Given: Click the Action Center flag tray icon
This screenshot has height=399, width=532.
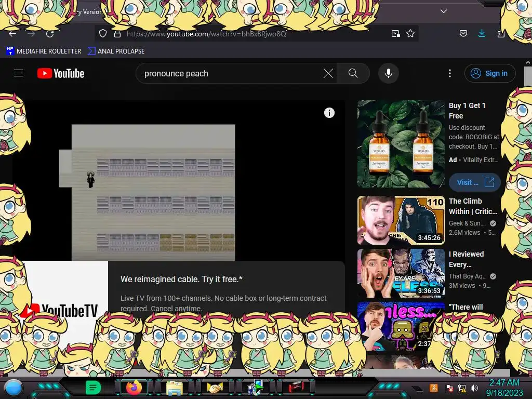Looking at the screenshot, I should point(449,388).
